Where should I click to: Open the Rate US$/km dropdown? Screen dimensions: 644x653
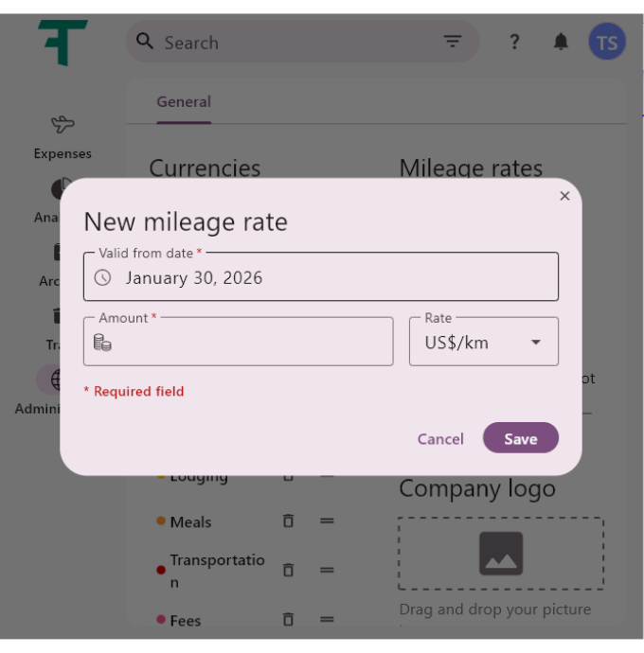pyautogui.click(x=483, y=343)
